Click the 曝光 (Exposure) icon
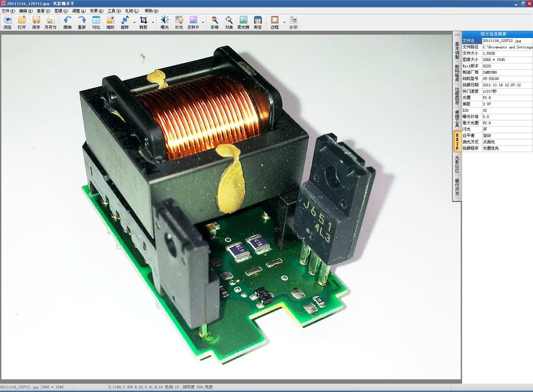The image size is (533, 392). coord(164,23)
